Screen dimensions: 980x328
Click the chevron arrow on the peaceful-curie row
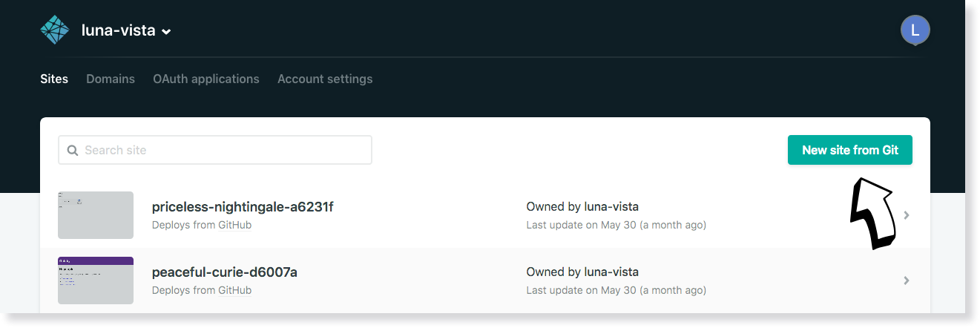click(x=907, y=281)
